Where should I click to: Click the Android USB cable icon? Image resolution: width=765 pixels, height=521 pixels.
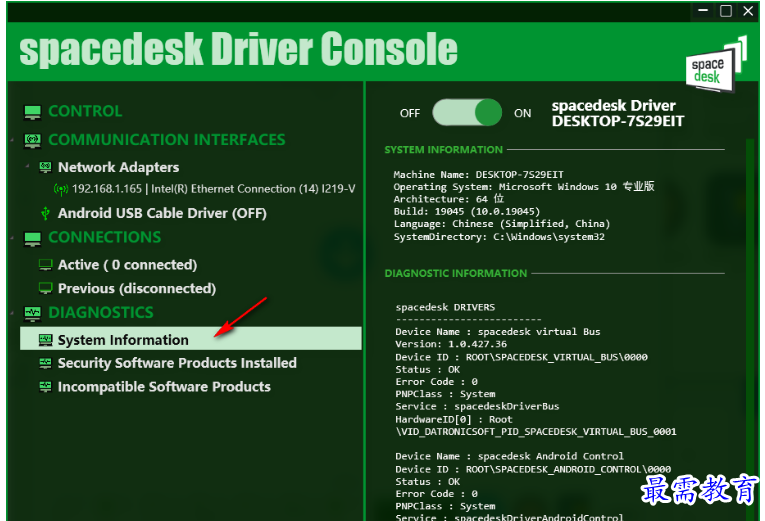click(x=45, y=213)
